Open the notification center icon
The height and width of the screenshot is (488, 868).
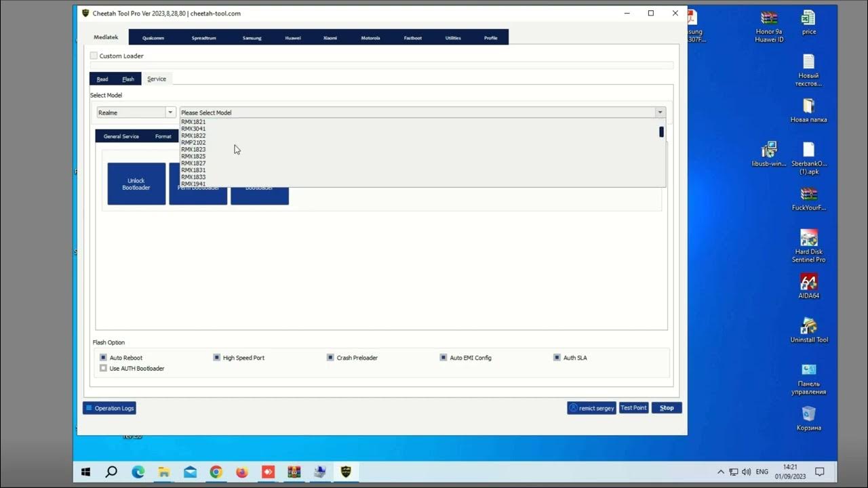[x=819, y=472]
